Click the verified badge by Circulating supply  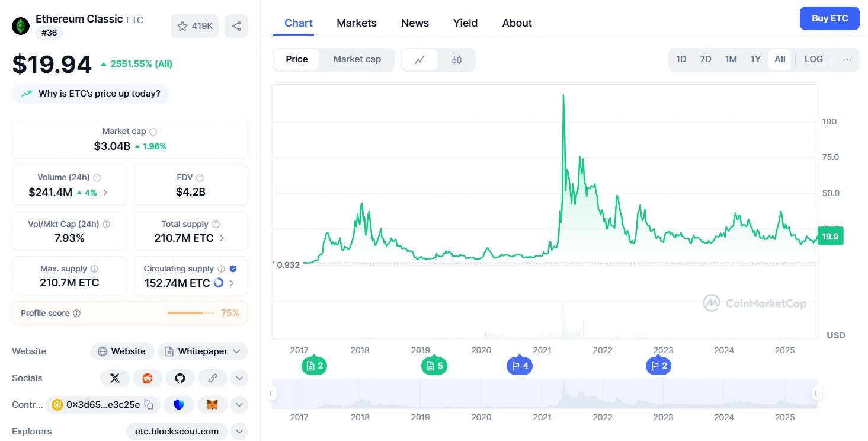point(233,269)
